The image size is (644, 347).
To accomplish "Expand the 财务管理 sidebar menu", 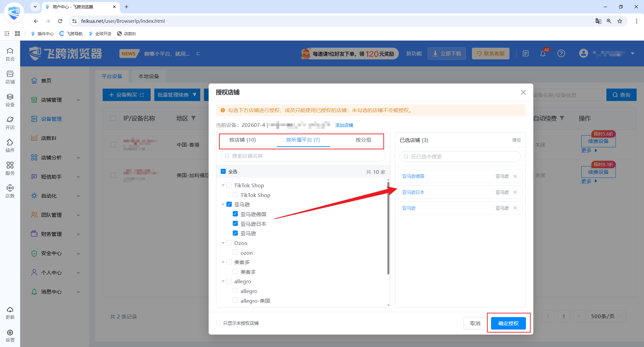I will (x=56, y=234).
